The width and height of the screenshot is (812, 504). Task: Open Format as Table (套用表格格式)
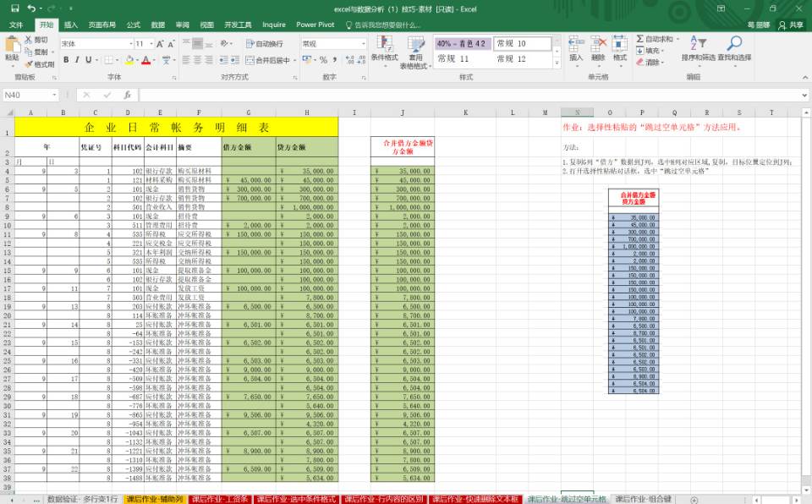pos(415,52)
